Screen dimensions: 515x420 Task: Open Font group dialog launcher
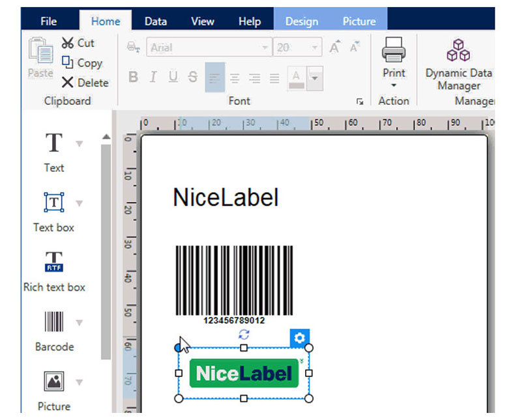pyautogui.click(x=360, y=102)
